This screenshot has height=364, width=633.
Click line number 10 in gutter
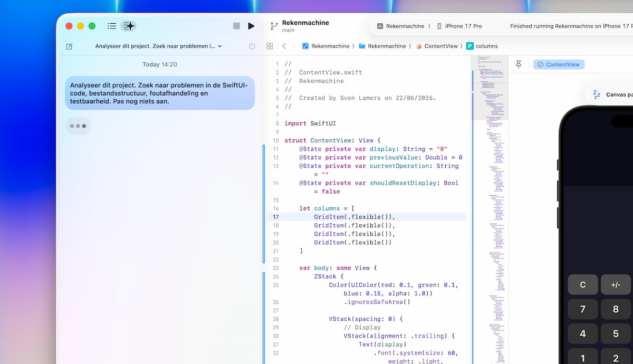click(275, 140)
